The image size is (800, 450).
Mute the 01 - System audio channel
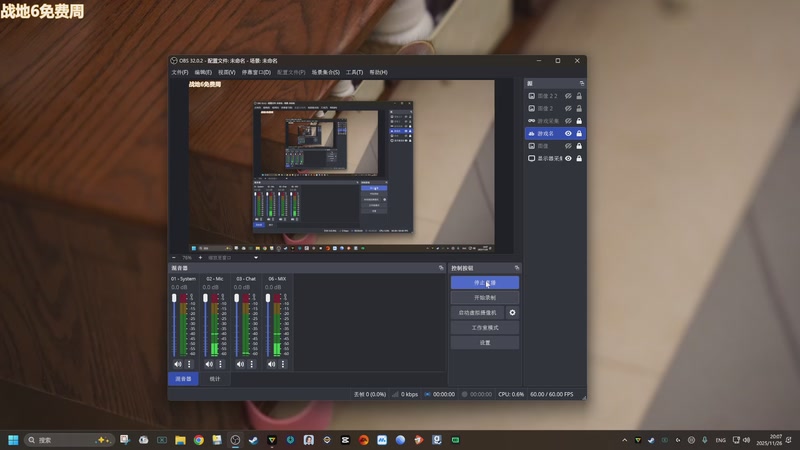pyautogui.click(x=177, y=364)
